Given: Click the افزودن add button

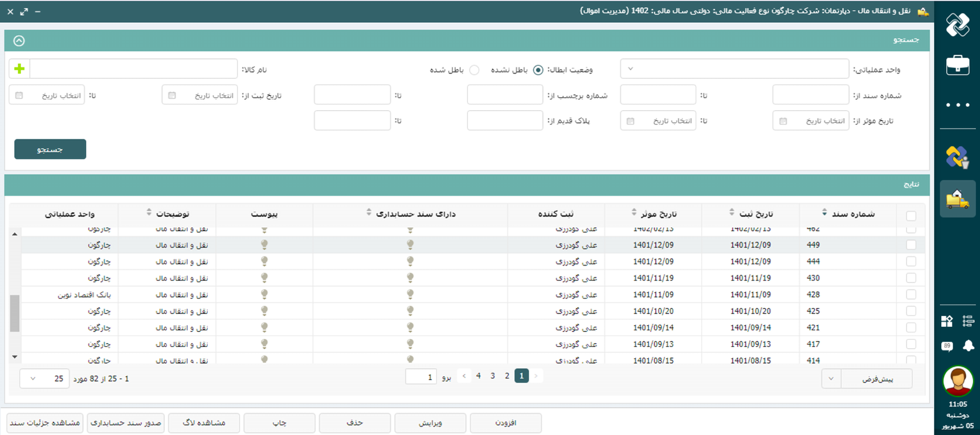Looking at the screenshot, I should point(505,423).
